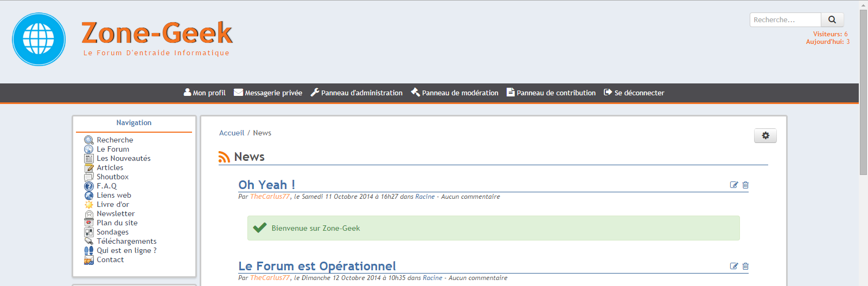Click the Shoutbox icon in navigation
Screen dimensions: 868x286
tap(89, 177)
